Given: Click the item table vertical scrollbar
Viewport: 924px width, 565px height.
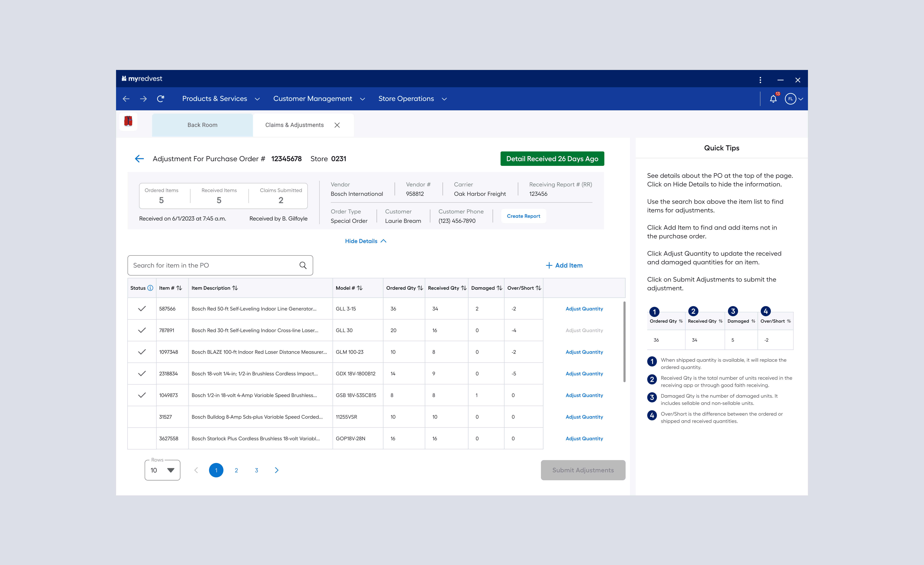Looking at the screenshot, I should (x=624, y=341).
